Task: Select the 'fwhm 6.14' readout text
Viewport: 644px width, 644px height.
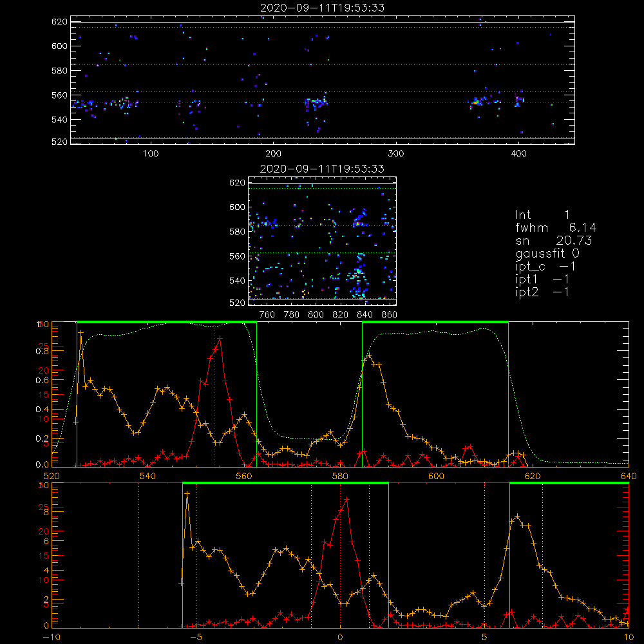Action: [x=556, y=227]
